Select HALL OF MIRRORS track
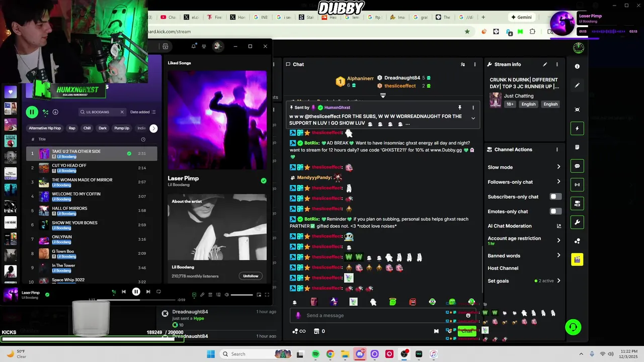This screenshot has width=644, height=362. 92,211
